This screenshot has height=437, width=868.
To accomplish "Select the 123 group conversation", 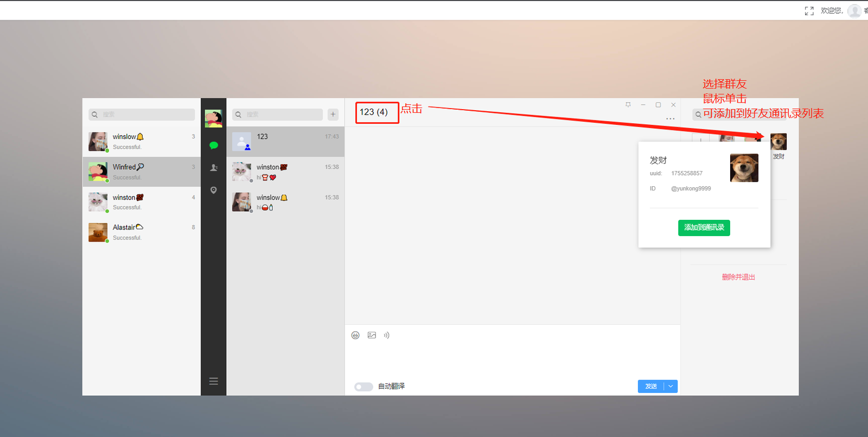I will click(285, 142).
